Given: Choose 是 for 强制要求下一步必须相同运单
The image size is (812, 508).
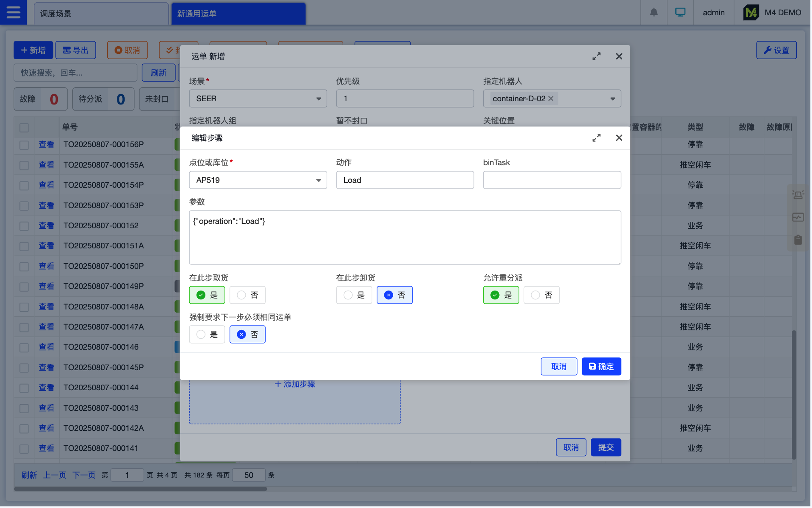Looking at the screenshot, I should pos(207,334).
